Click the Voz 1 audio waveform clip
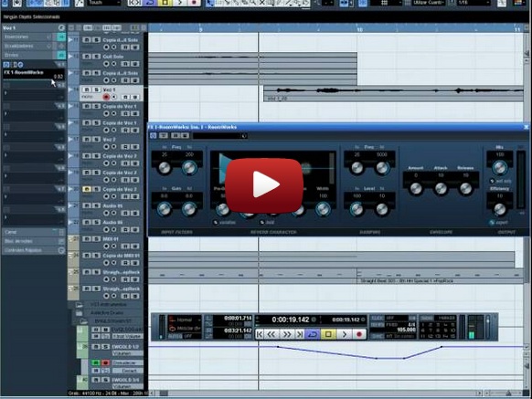This screenshot has height=399, width=532. 393,93
